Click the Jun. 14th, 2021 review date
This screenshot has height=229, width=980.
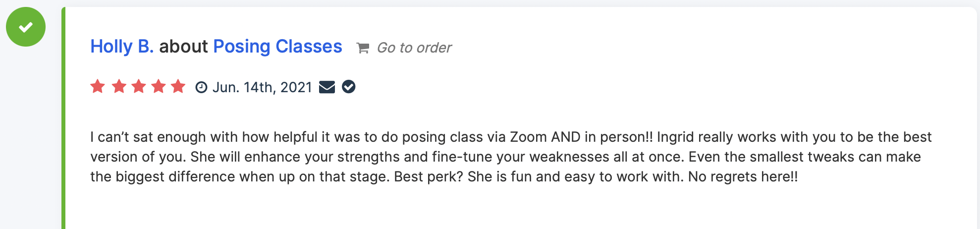point(262,87)
